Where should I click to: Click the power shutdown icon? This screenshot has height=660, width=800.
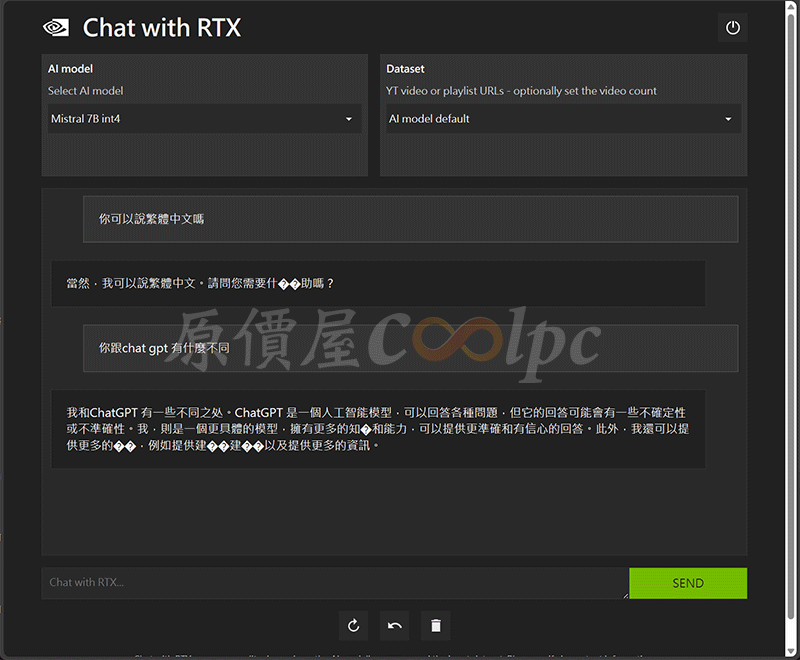click(733, 28)
